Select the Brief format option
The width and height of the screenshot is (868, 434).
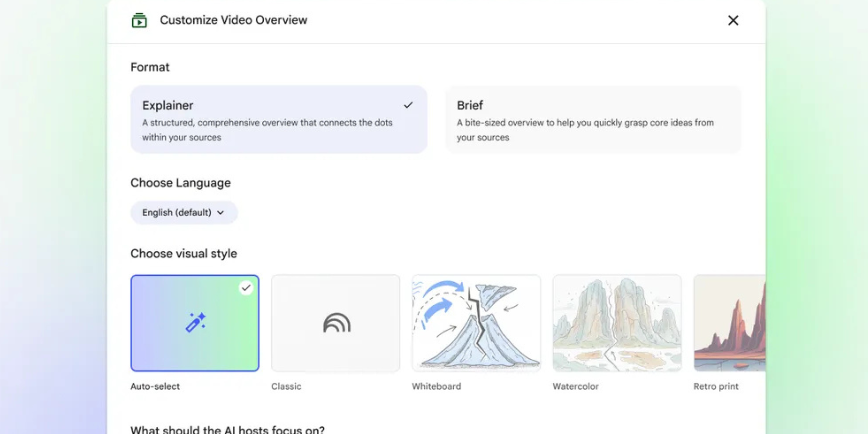pos(593,120)
